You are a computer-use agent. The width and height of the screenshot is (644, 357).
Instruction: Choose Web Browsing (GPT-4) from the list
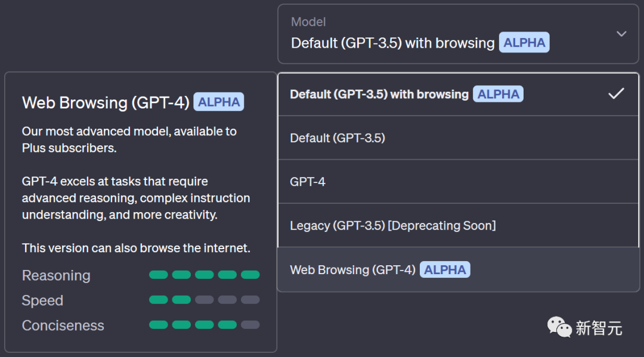coord(352,269)
